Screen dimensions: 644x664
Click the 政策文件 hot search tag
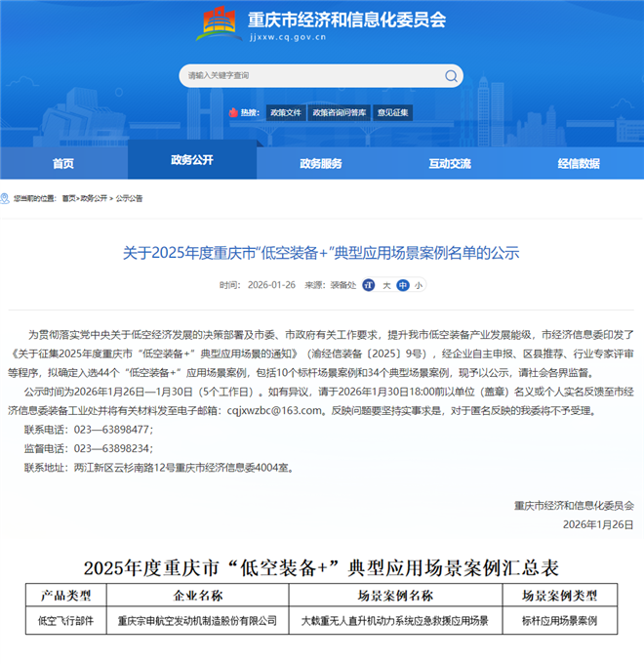(x=286, y=112)
